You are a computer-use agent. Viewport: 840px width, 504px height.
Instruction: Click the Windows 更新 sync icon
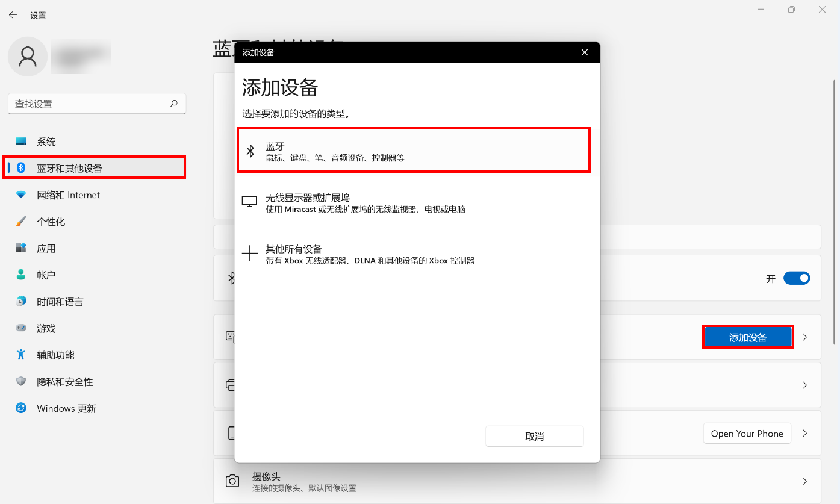coord(21,408)
